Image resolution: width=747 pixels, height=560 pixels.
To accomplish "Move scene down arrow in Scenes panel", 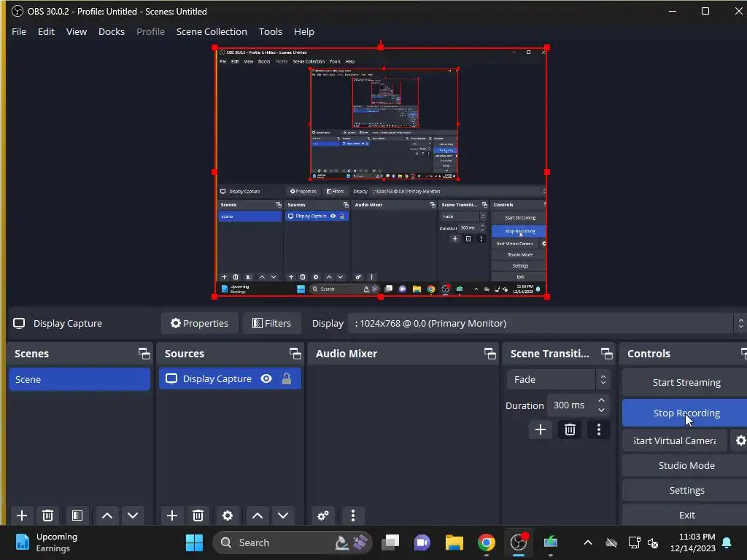I will pos(133,516).
